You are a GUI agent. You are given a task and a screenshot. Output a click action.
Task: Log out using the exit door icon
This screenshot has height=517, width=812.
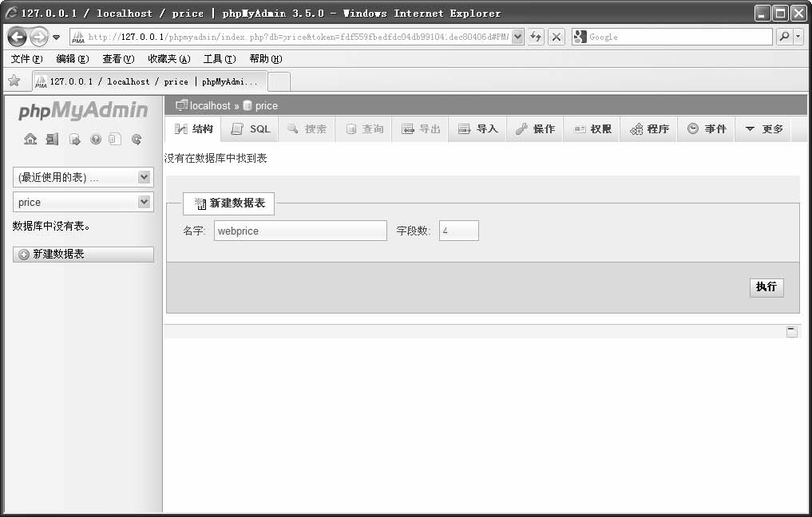click(x=53, y=139)
